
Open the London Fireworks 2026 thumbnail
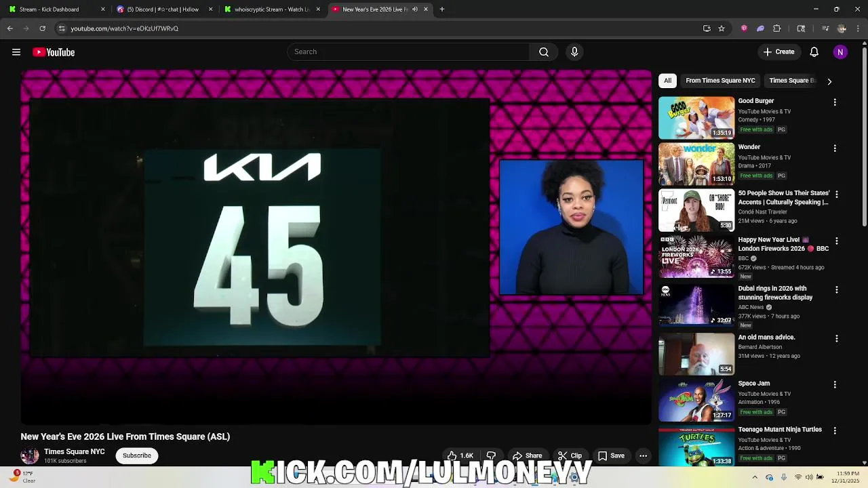[x=696, y=256]
